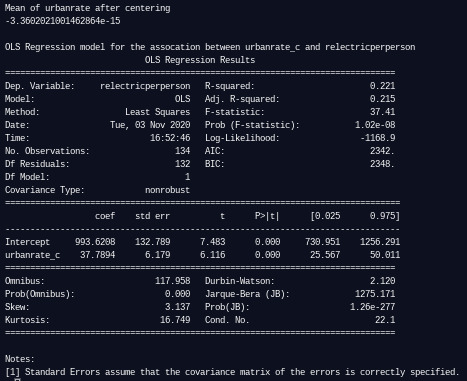Click the covariance type 'nonrobust'

168,190
